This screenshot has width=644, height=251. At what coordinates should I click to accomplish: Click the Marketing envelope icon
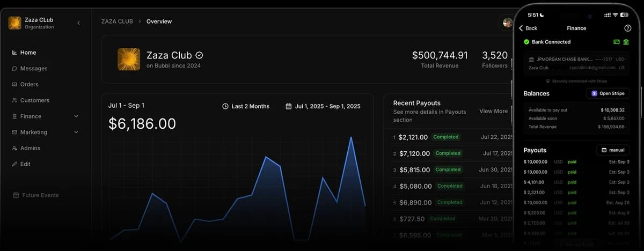[x=14, y=132]
